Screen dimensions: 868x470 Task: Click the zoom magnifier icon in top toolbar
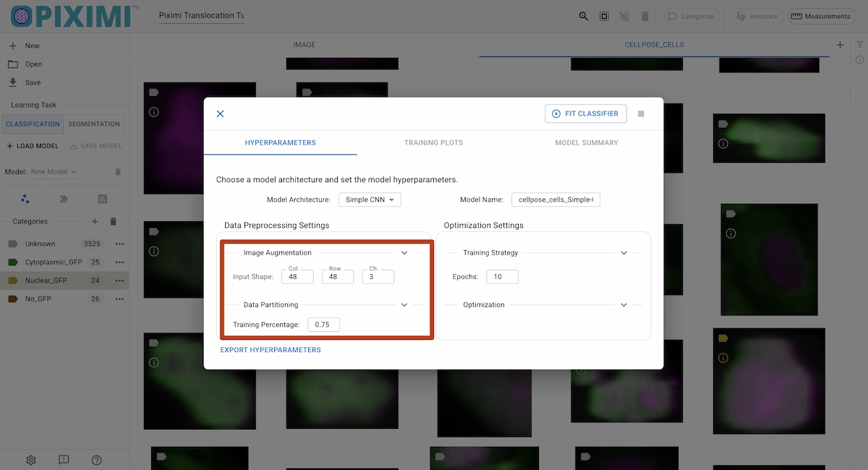click(583, 16)
